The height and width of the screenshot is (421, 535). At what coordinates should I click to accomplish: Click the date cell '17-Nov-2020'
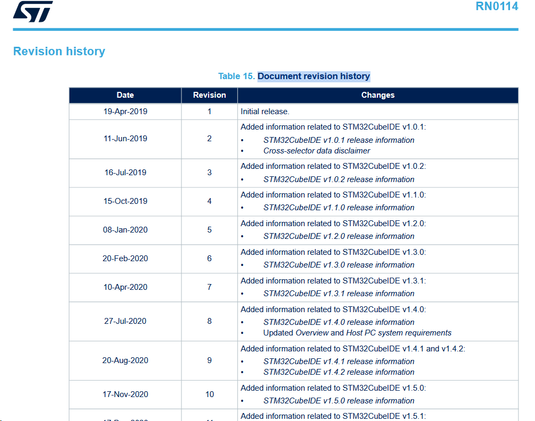[x=125, y=394]
